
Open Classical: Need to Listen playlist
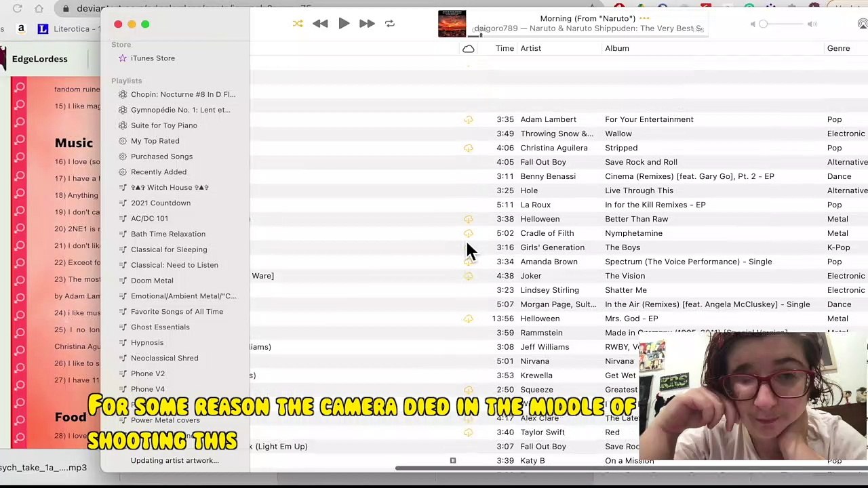pyautogui.click(x=174, y=265)
